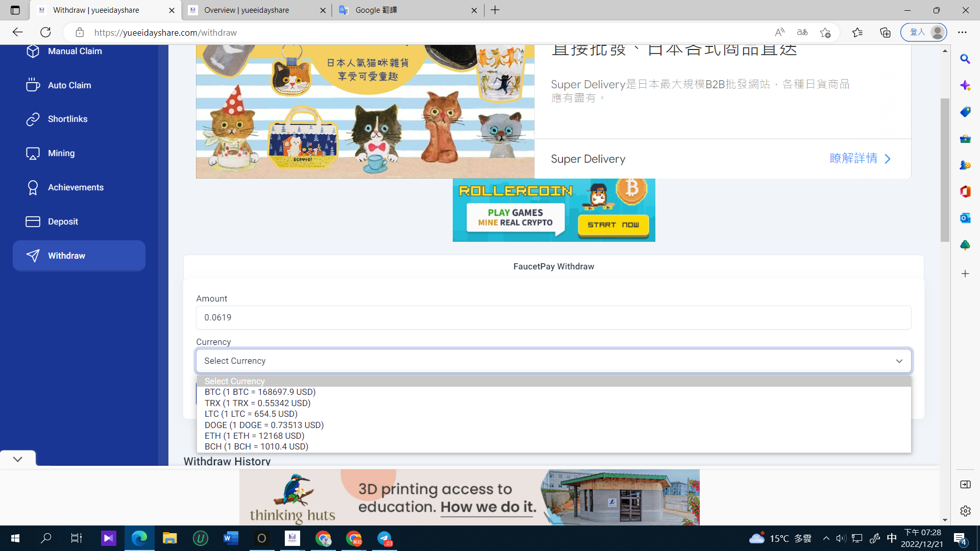Add a site to Edge sidebar
The image size is (980, 551).
965,274
